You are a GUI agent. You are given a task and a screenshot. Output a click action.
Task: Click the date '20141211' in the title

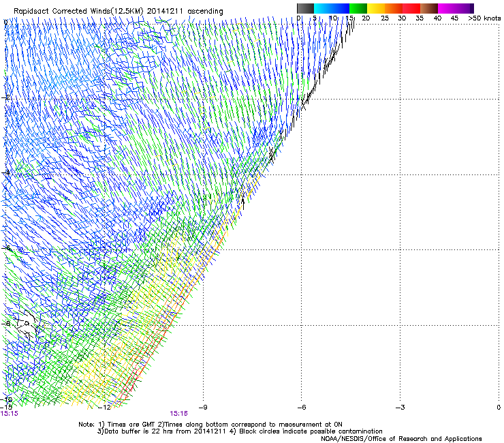(x=166, y=11)
